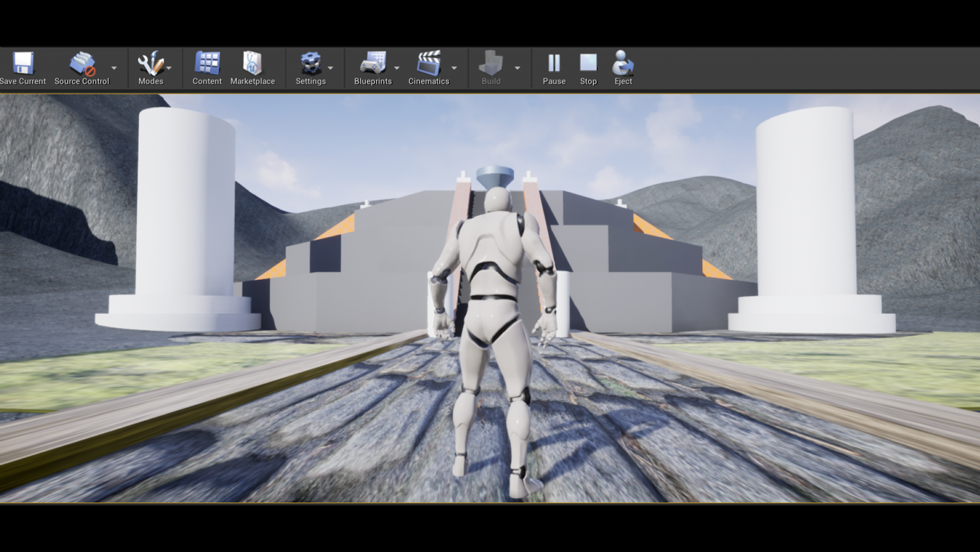Open the Content browser icon

coord(207,63)
